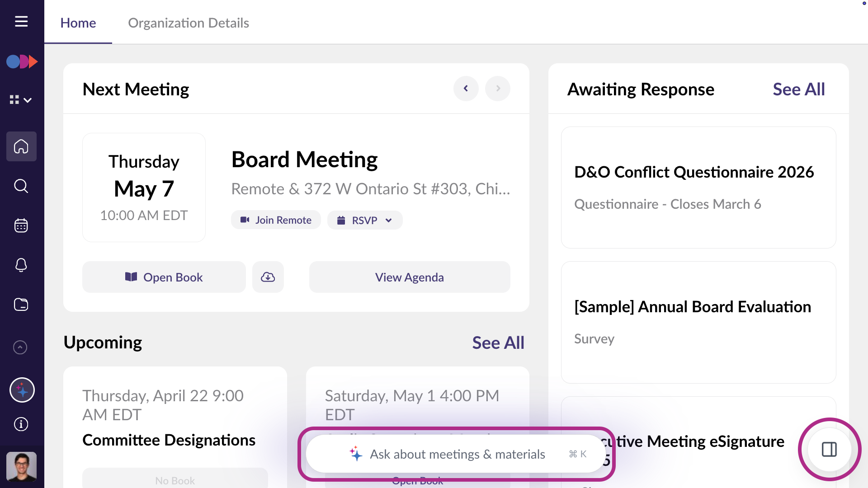Screen dimensions: 868x488
Task: Download the book via cloud icon
Action: 268,277
